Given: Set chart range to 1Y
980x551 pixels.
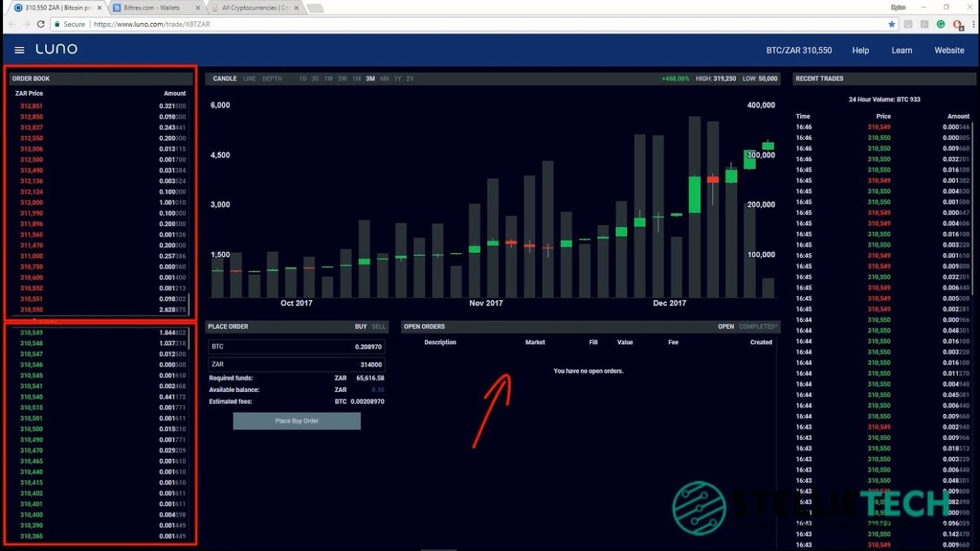Looking at the screenshot, I should (x=397, y=79).
